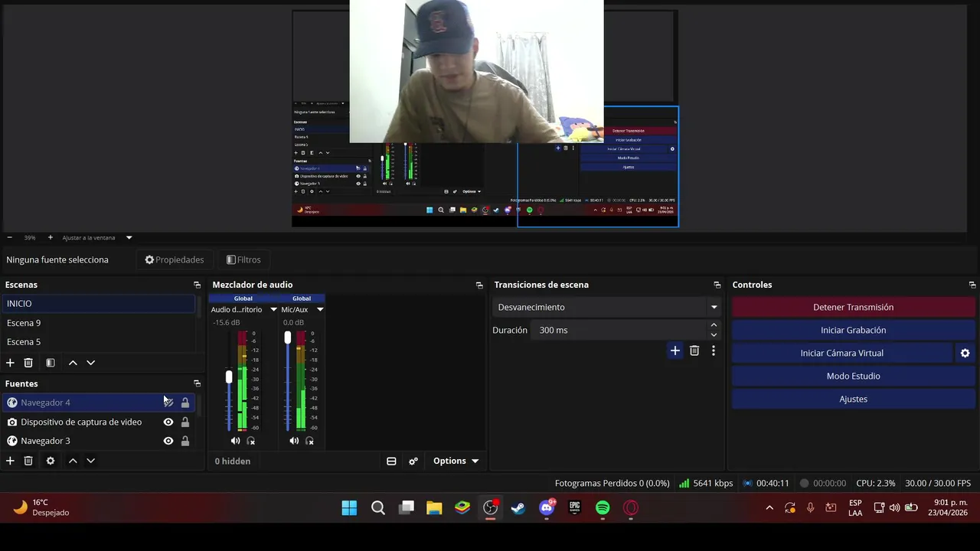Open Steam from the taskbar

click(518, 507)
